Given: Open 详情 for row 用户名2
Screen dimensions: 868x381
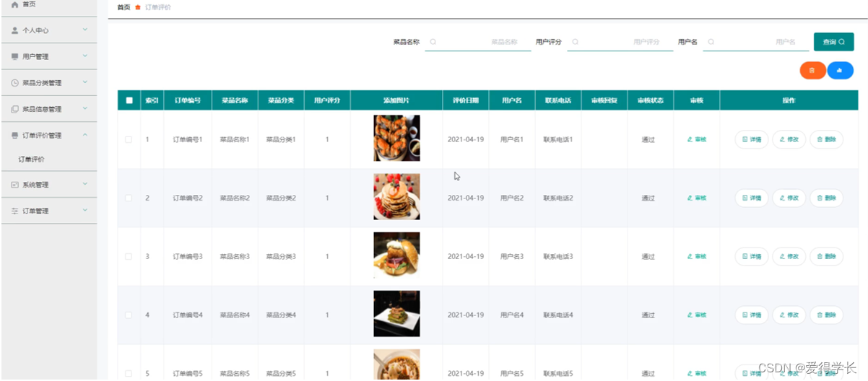Looking at the screenshot, I should coord(752,198).
